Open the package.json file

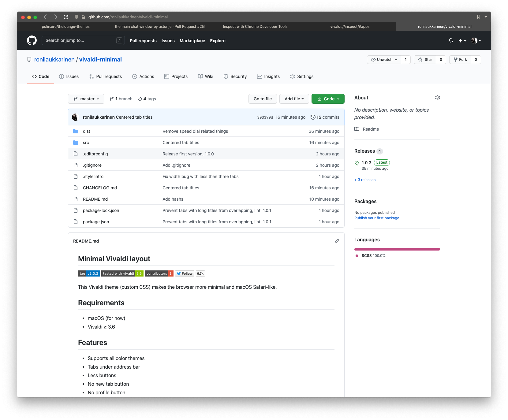coord(96,222)
